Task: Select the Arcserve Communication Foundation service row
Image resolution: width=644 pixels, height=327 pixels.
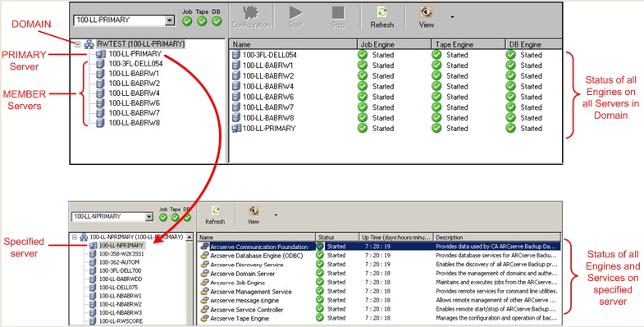Action: (x=380, y=247)
